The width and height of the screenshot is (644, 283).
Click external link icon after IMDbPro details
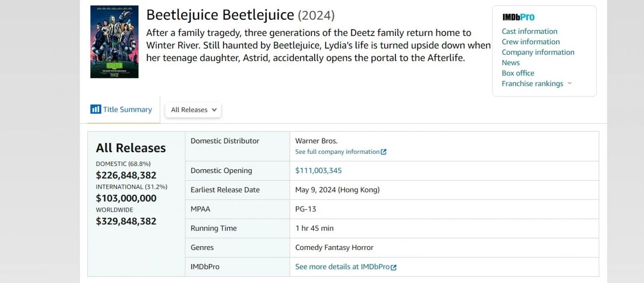[x=394, y=267]
